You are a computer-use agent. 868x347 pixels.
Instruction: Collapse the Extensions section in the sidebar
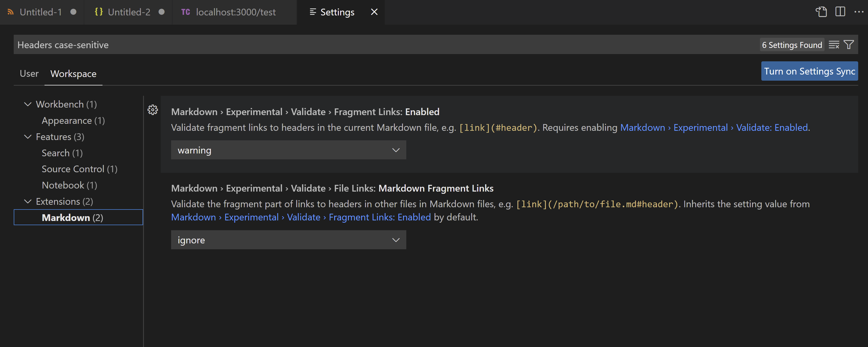[x=28, y=201]
